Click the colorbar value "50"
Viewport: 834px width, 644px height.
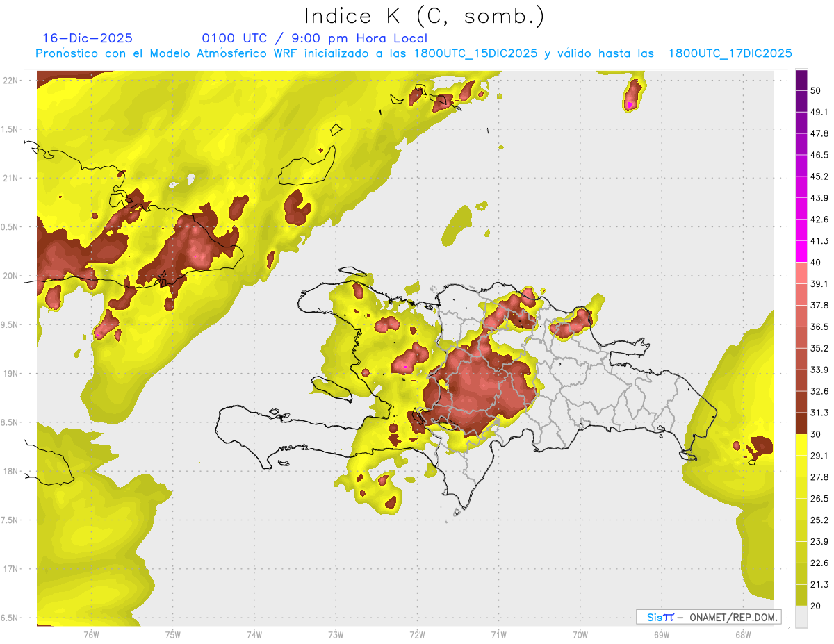[x=816, y=90]
